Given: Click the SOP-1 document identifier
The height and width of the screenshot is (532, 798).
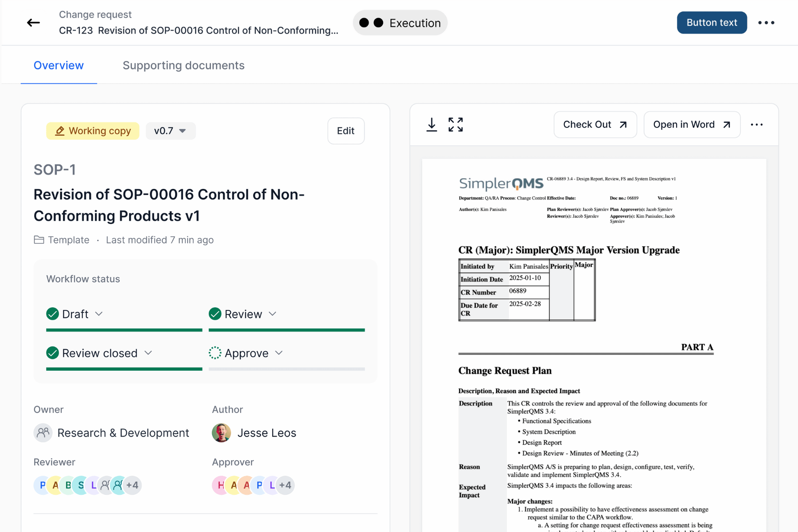Looking at the screenshot, I should (55, 170).
